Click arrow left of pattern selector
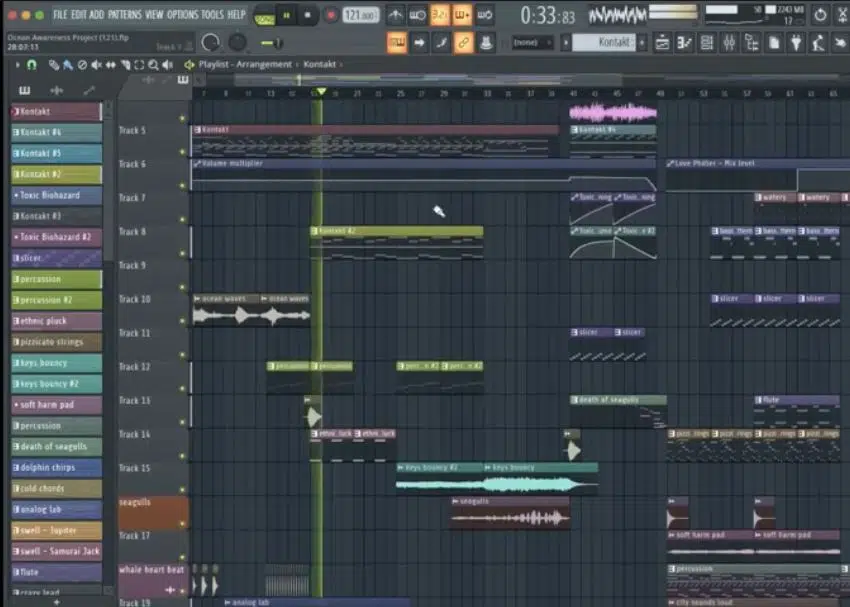Screen dimensions: 850x607 point(565,42)
